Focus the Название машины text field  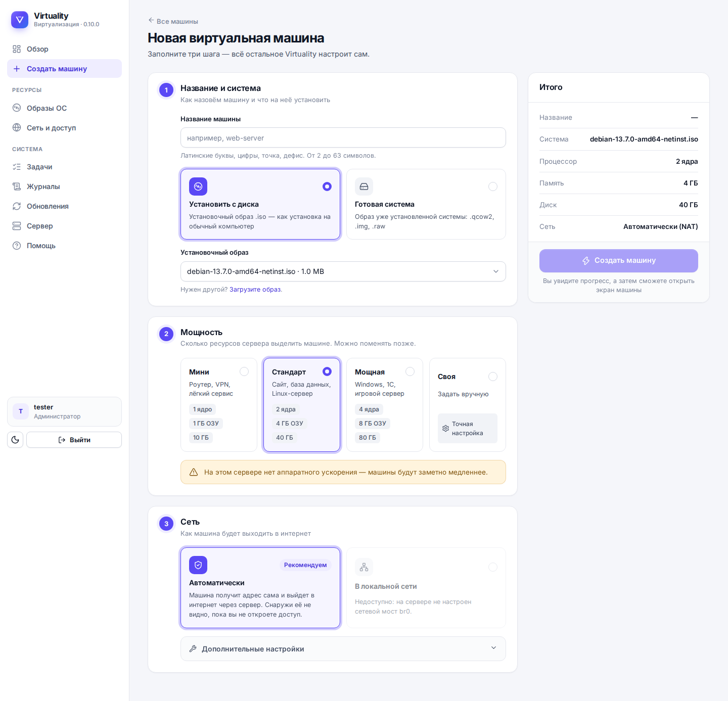343,137
